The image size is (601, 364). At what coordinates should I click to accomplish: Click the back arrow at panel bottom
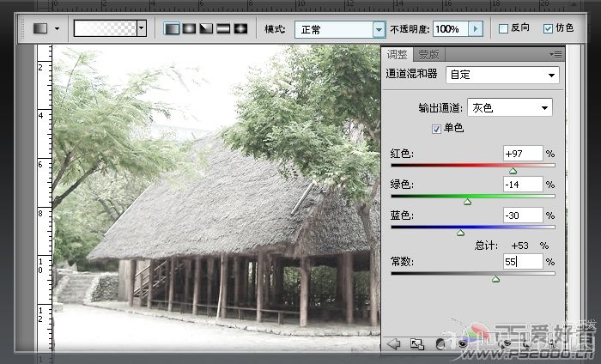coord(393,343)
